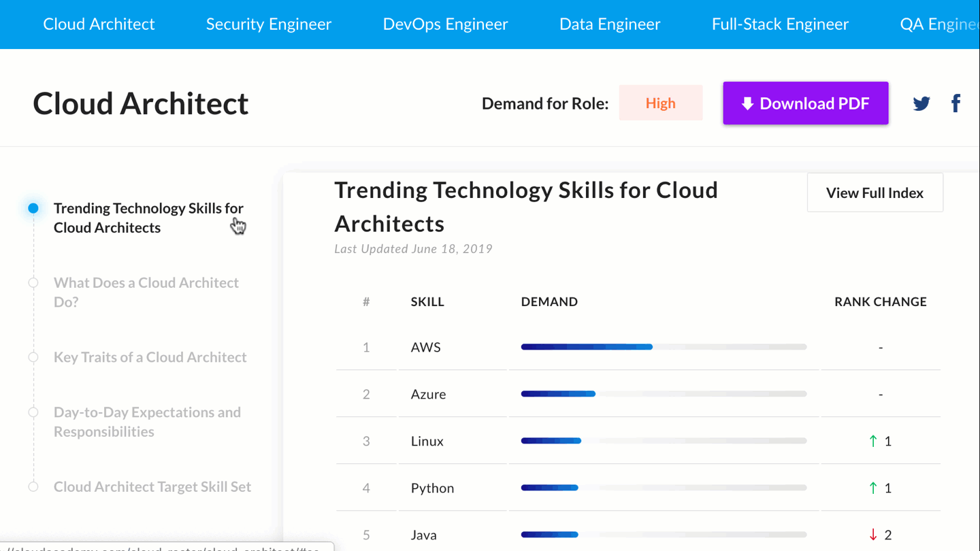
Task: Click the AWS demand bar
Action: tap(664, 347)
